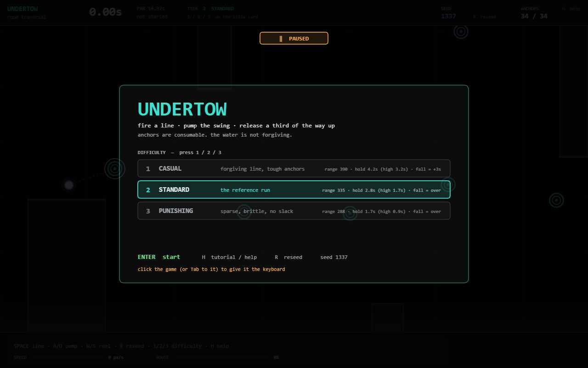Screen dimensions: 588x368
Task: Click the SEED 1337 value in the header
Action: coord(448,16)
